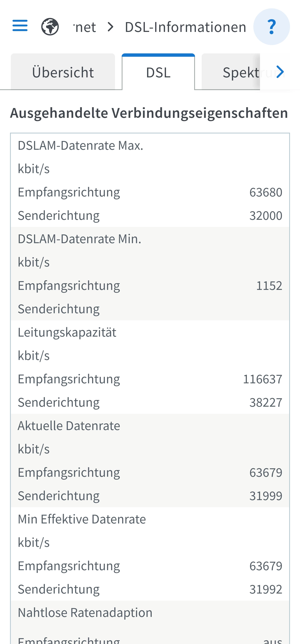Switch to the Übersicht tab
Screen dimensions: 300x644
(x=63, y=72)
